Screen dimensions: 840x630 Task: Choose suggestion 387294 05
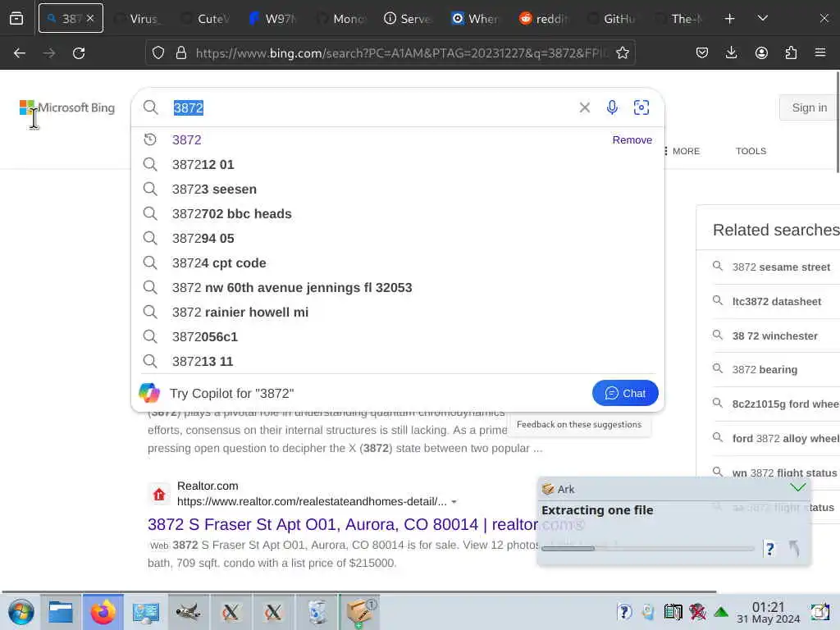coord(398,239)
